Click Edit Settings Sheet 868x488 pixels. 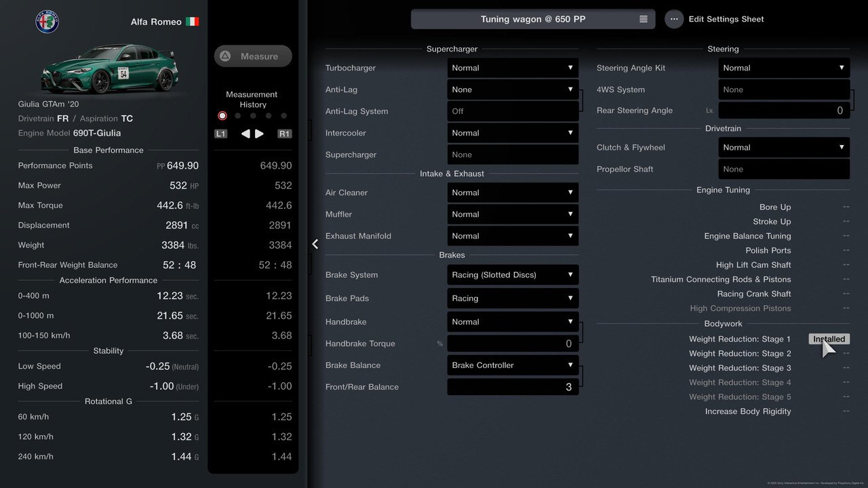click(726, 19)
